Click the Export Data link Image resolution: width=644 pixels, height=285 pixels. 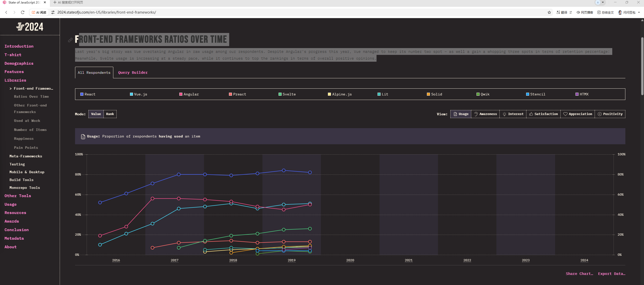611,274
